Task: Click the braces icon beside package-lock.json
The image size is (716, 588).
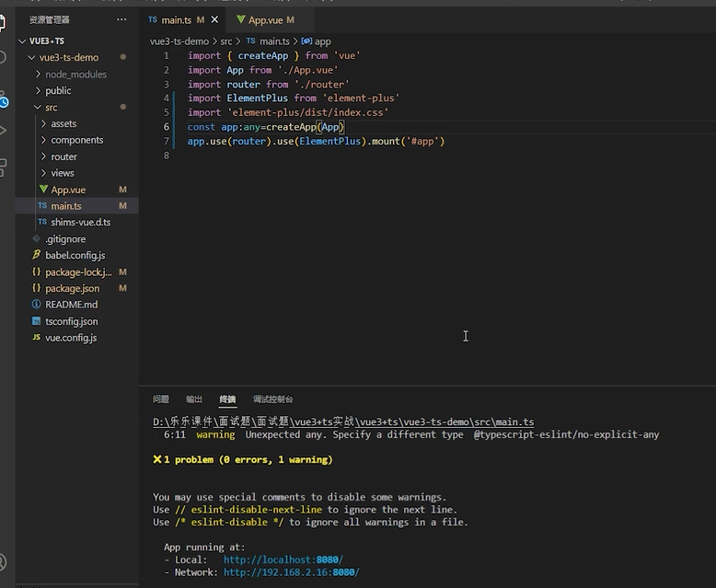Action: pyautogui.click(x=37, y=271)
